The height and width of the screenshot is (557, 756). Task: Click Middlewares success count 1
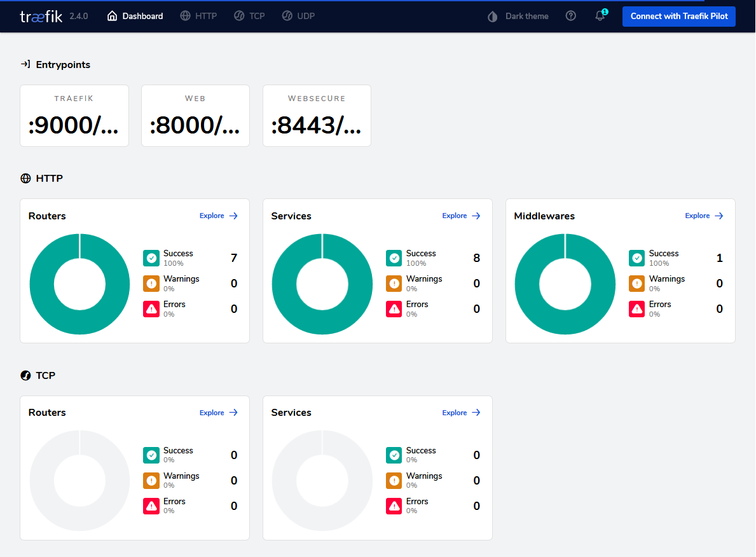point(719,258)
